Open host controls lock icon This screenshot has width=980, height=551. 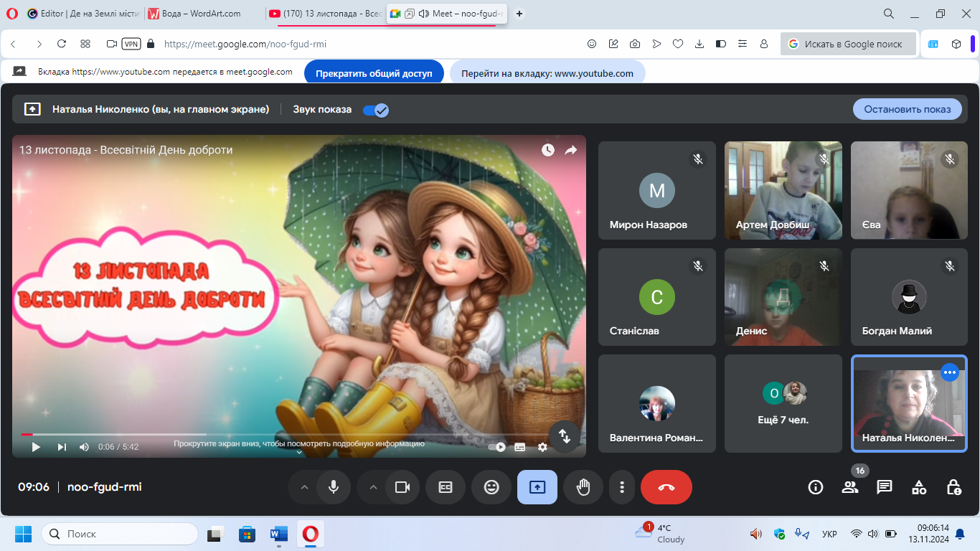(x=953, y=487)
